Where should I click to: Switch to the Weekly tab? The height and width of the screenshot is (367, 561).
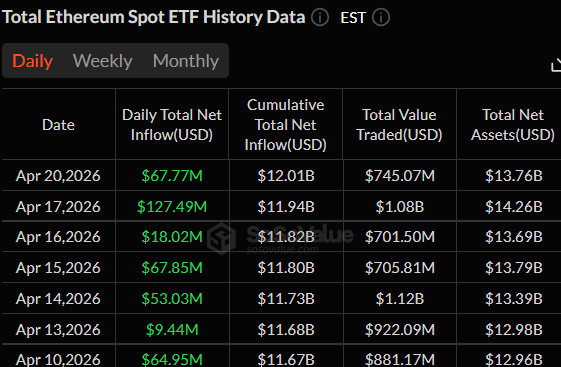tap(103, 61)
